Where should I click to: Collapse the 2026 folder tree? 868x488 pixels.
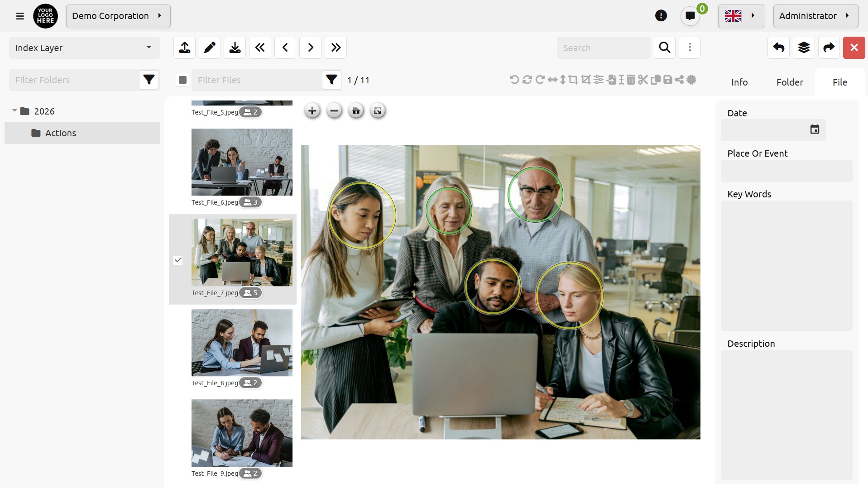[x=14, y=110]
